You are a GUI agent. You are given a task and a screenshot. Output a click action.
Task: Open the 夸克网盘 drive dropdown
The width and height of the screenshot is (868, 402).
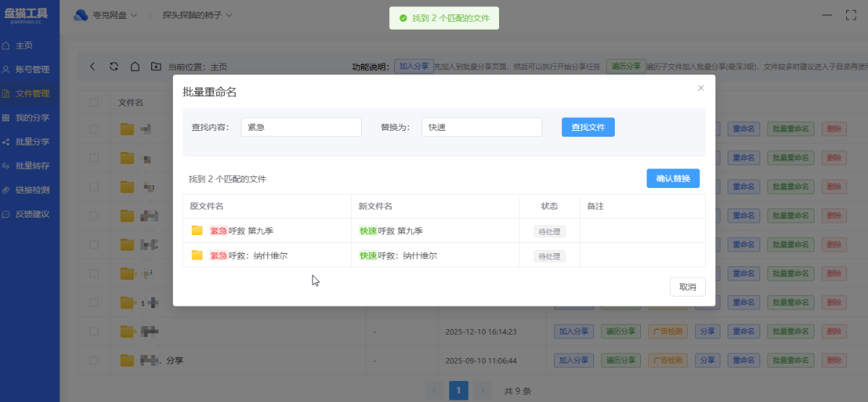(106, 15)
